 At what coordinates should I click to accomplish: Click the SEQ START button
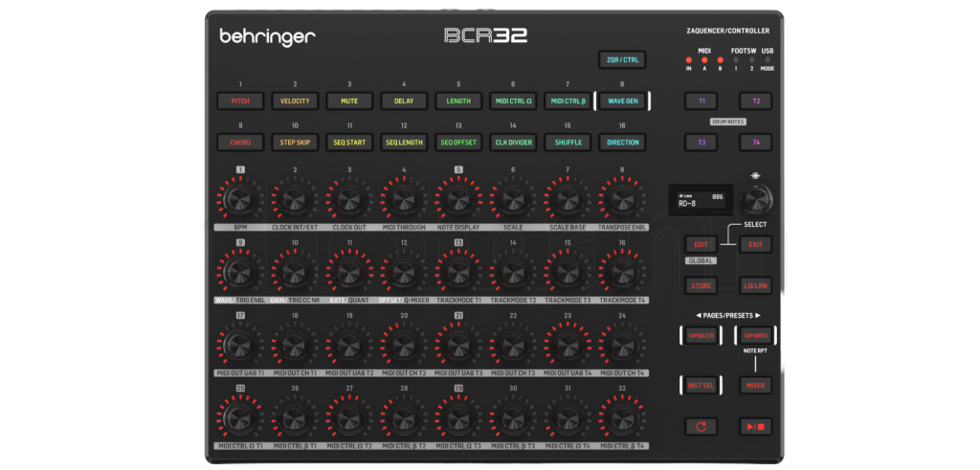(x=349, y=143)
